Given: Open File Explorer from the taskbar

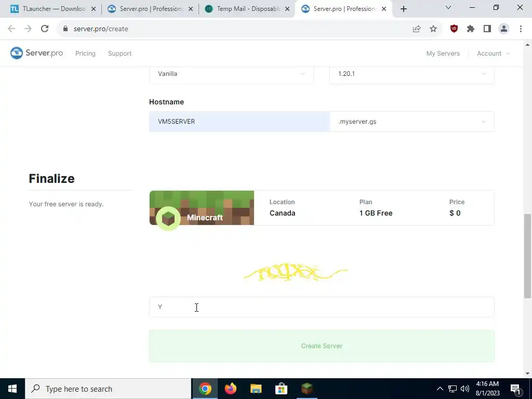Looking at the screenshot, I should (x=256, y=389).
